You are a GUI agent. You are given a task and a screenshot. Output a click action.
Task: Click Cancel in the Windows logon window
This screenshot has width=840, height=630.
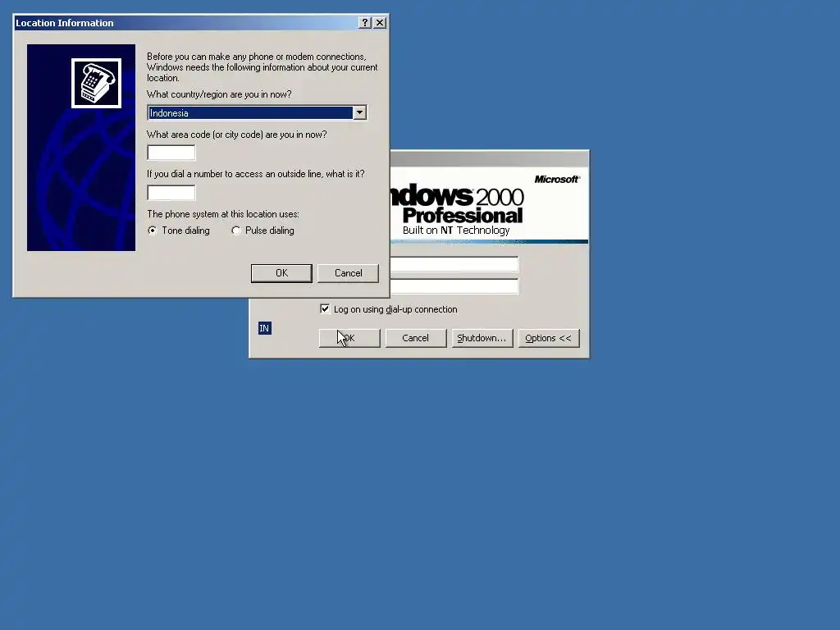click(416, 338)
